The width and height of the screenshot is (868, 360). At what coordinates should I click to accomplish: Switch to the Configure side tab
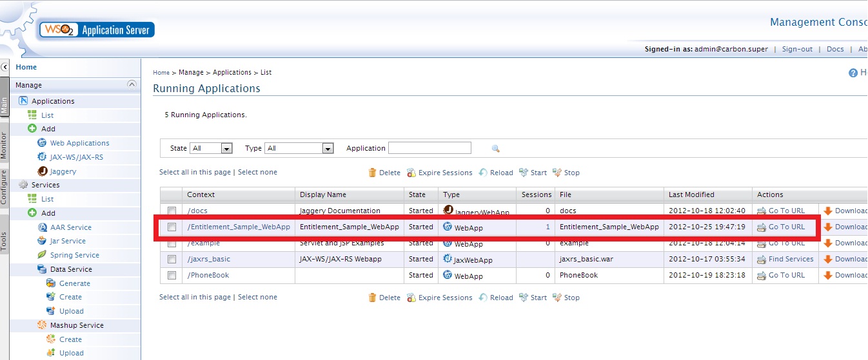pyautogui.click(x=4, y=187)
